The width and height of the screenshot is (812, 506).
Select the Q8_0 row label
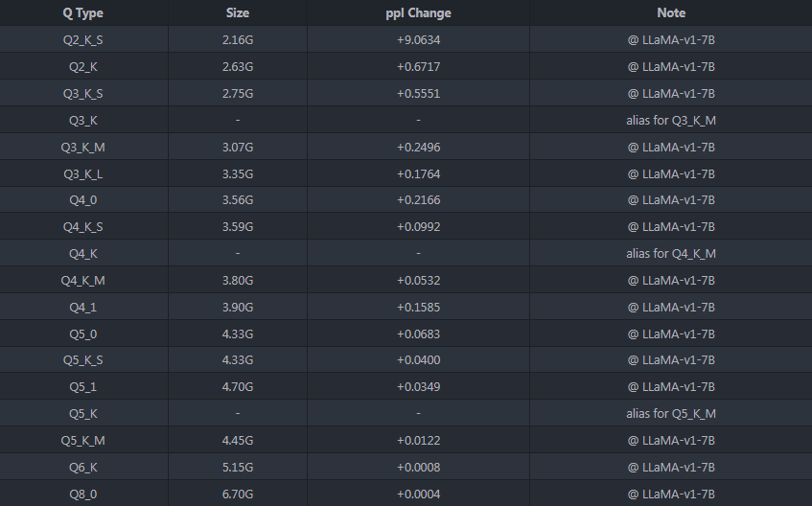click(83, 494)
